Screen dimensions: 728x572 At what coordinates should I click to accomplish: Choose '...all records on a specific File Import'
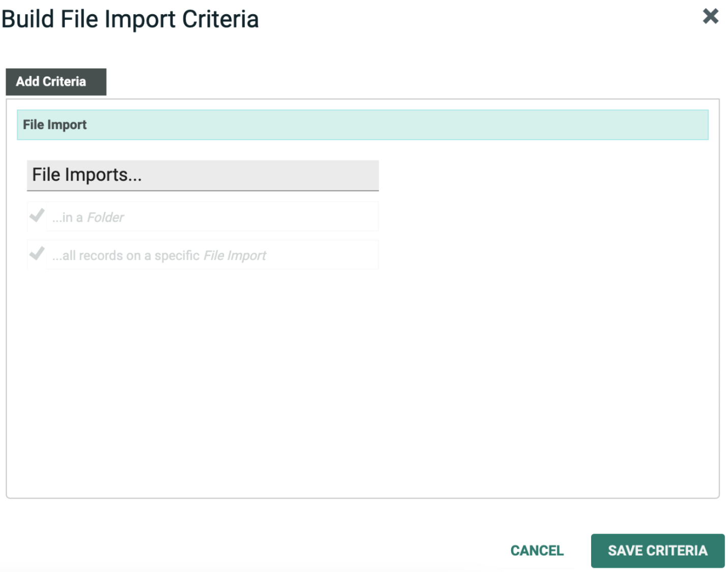tap(211, 255)
